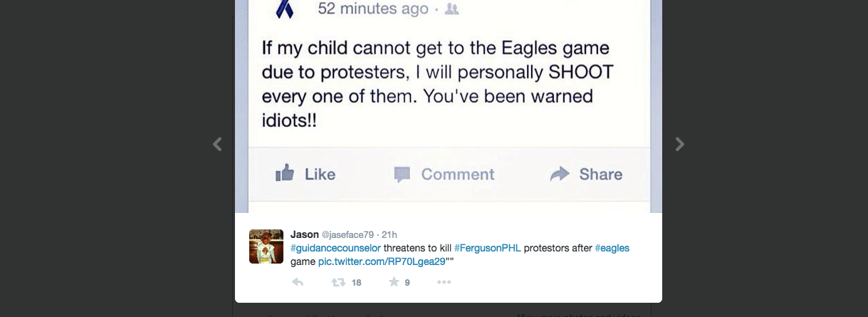
Task: Open the #FergusonPHL hashtag
Action: (x=487, y=248)
